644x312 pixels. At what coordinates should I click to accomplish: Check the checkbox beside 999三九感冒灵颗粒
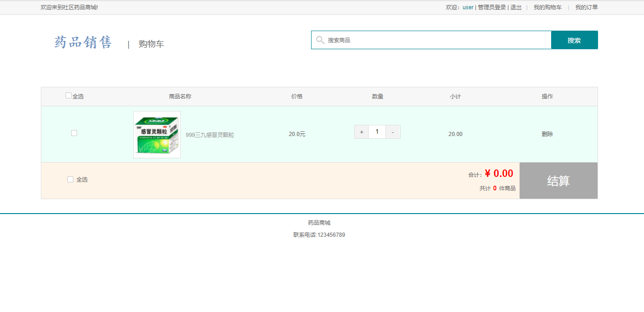pyautogui.click(x=74, y=133)
